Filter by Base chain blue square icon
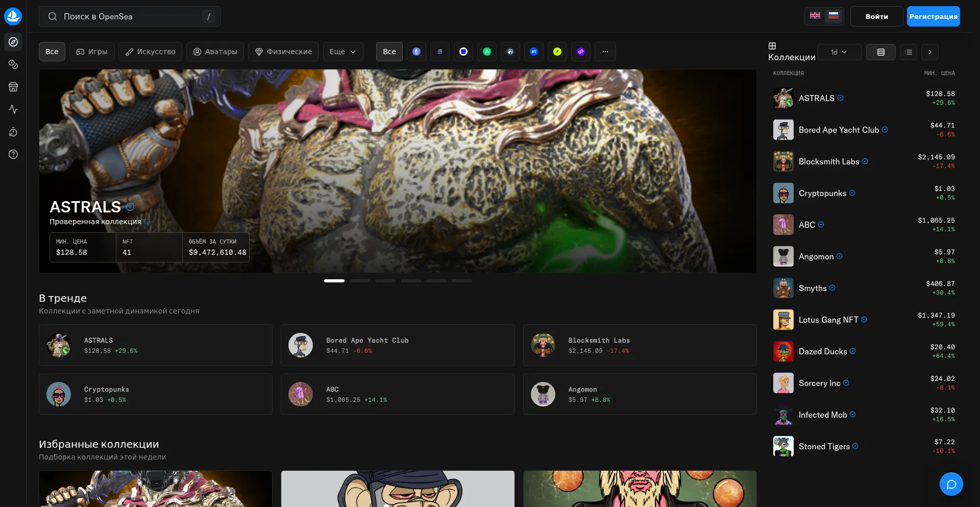The image size is (980, 507). (463, 52)
